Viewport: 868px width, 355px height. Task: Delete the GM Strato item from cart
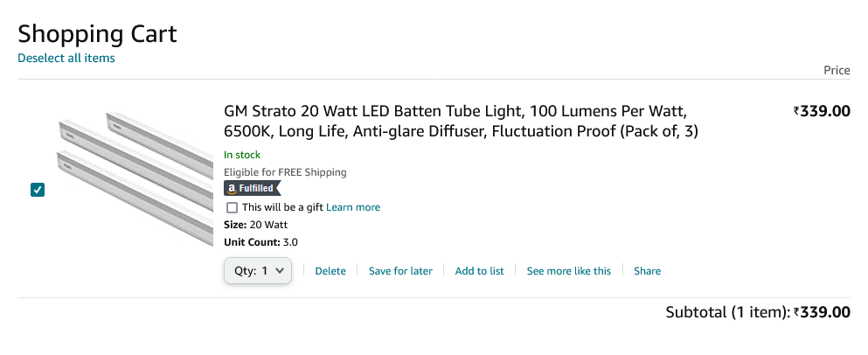(x=330, y=271)
